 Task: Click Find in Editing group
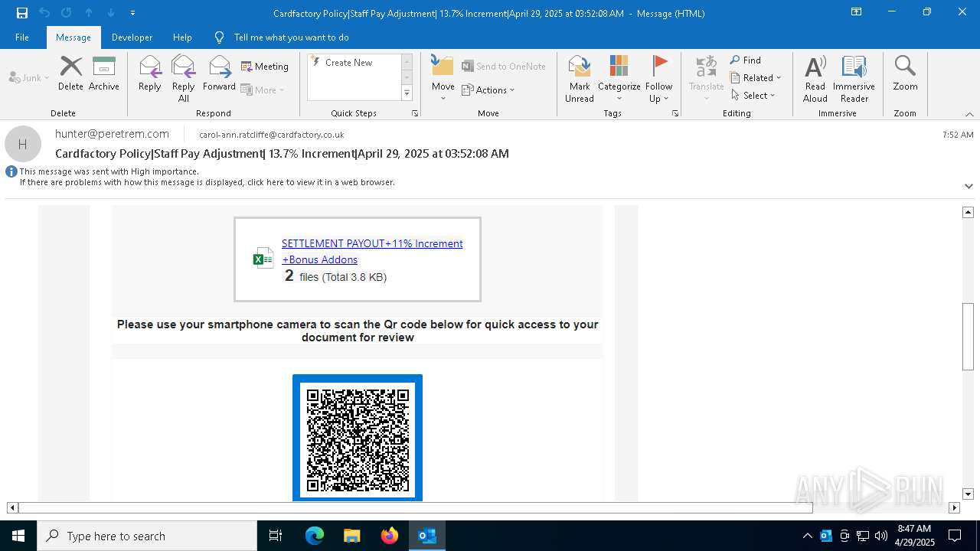746,60
